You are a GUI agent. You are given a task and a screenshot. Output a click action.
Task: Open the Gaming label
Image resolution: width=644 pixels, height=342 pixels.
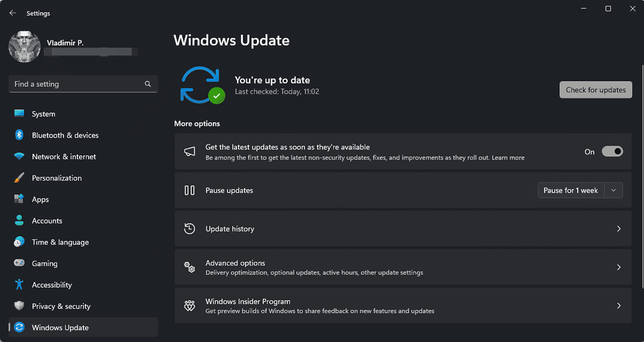coord(45,263)
